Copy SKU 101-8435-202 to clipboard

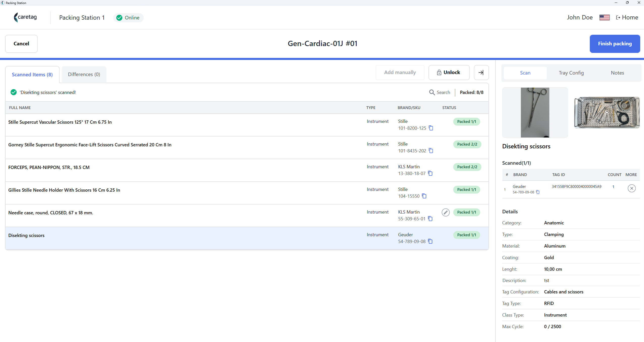(x=431, y=151)
